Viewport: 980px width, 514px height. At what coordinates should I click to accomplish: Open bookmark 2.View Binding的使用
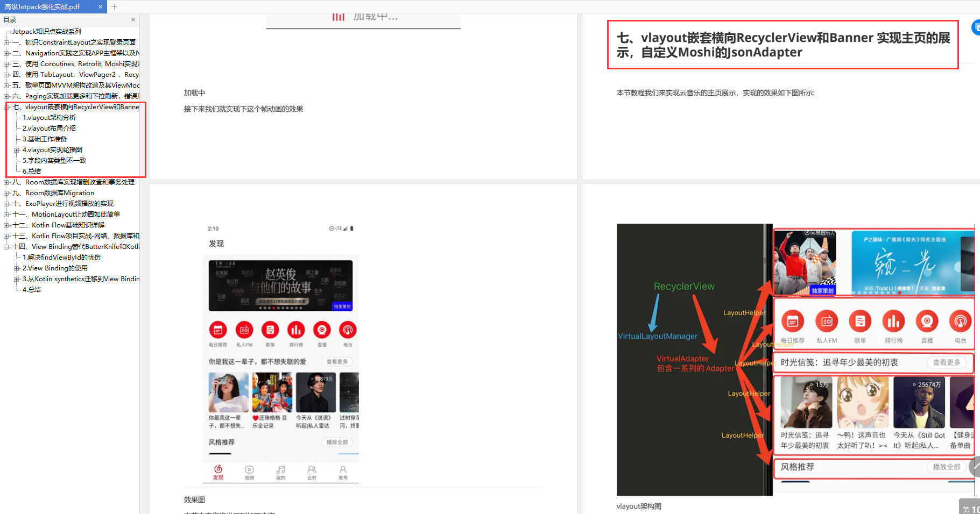click(x=55, y=268)
